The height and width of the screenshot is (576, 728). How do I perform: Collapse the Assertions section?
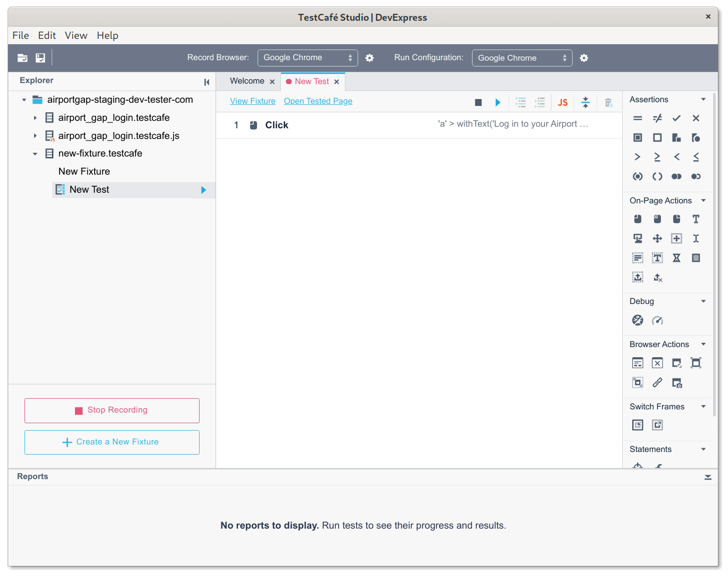pos(704,100)
